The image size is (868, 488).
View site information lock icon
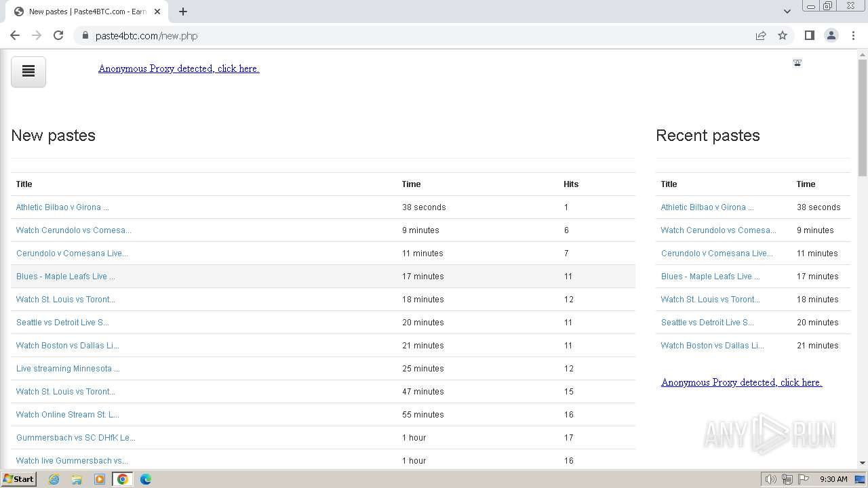85,35
